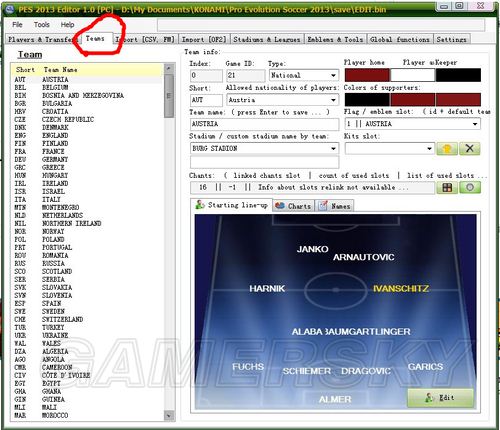Click the Edit line-up button
The height and width of the screenshot is (430, 500).
(440, 398)
